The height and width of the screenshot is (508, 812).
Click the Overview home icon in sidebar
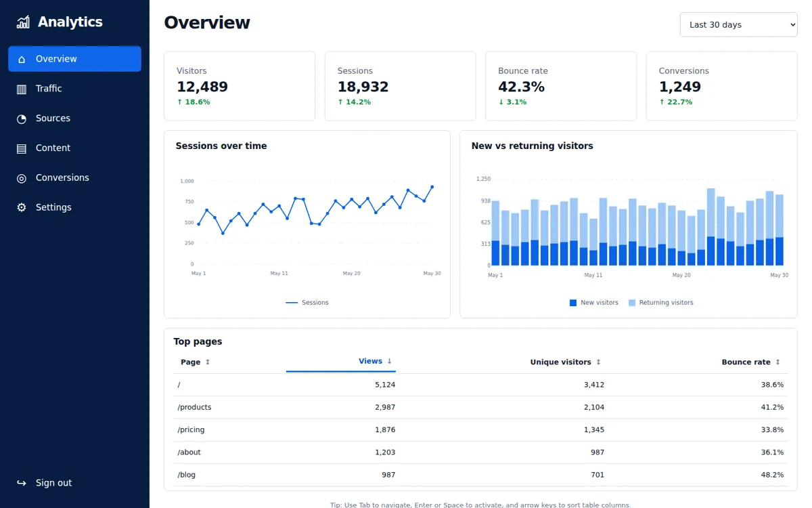(22, 60)
